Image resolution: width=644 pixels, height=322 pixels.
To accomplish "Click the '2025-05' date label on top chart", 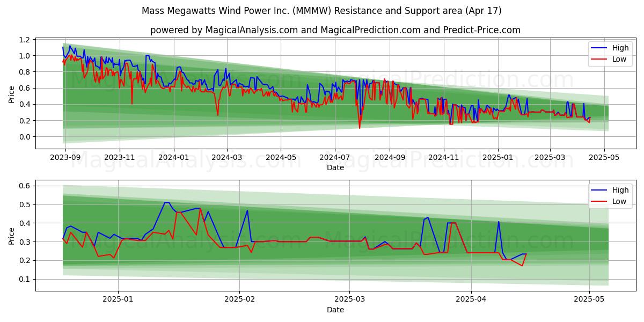I will click(x=604, y=158).
